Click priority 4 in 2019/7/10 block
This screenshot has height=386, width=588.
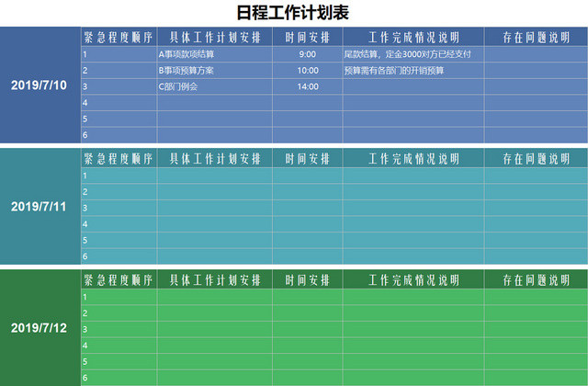tap(119, 103)
